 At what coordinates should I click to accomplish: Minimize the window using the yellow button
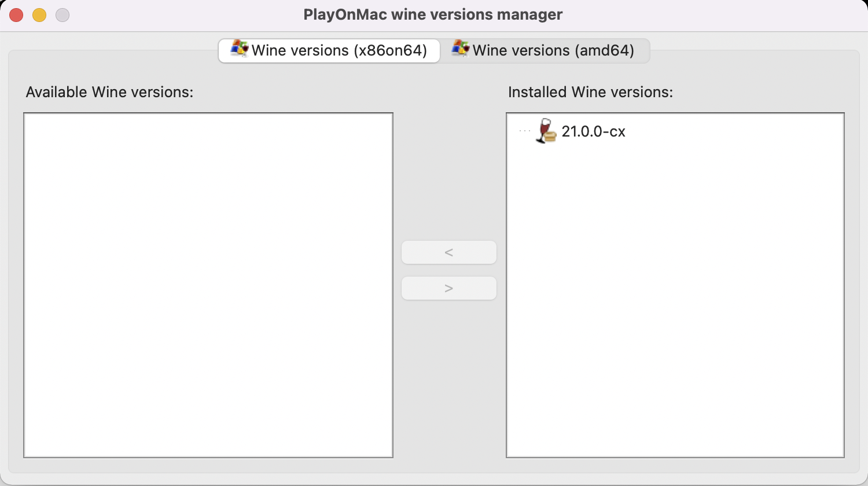(x=39, y=15)
